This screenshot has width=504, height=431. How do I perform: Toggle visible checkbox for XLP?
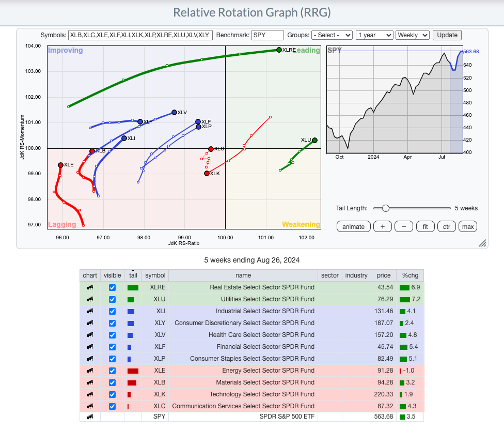click(112, 359)
